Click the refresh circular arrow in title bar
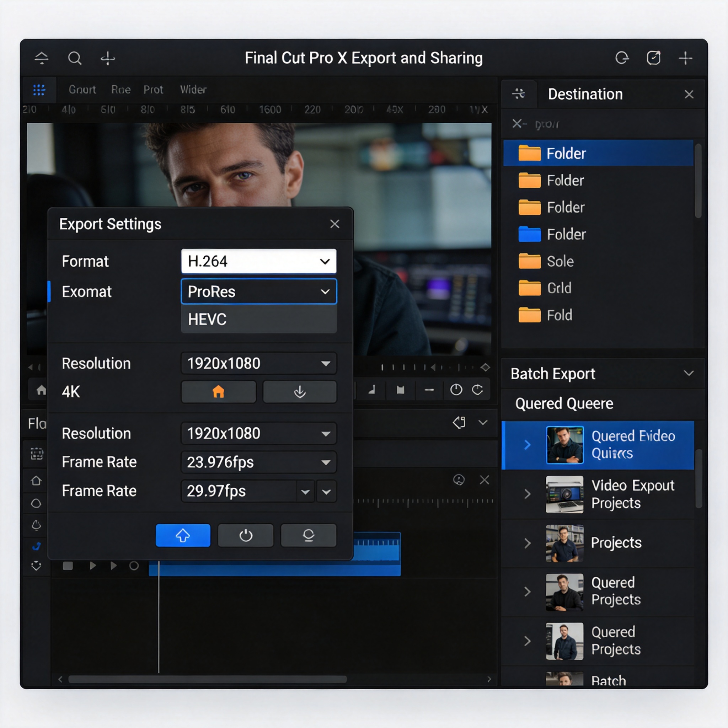The height and width of the screenshot is (728, 728). click(622, 58)
